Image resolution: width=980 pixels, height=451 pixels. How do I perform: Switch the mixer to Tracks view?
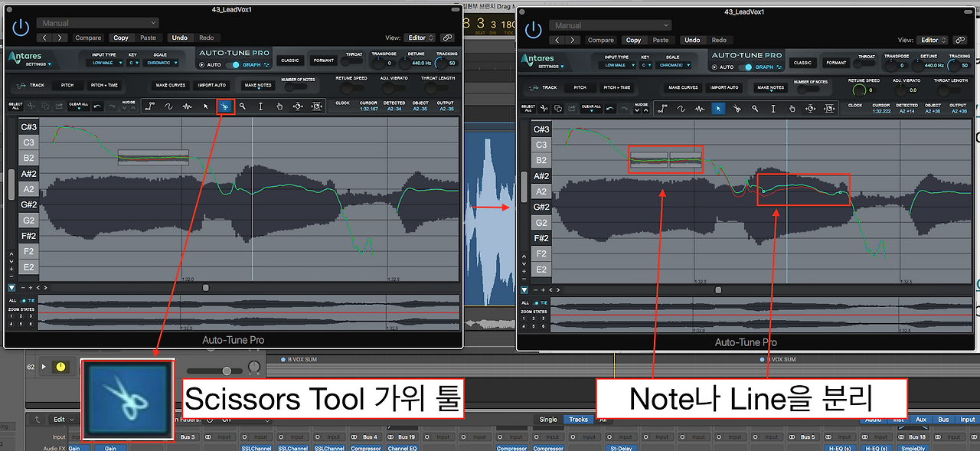pos(579,420)
